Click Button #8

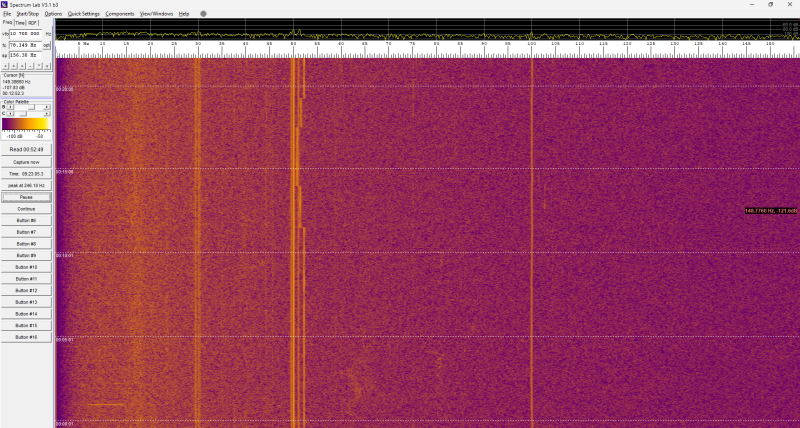pos(26,244)
